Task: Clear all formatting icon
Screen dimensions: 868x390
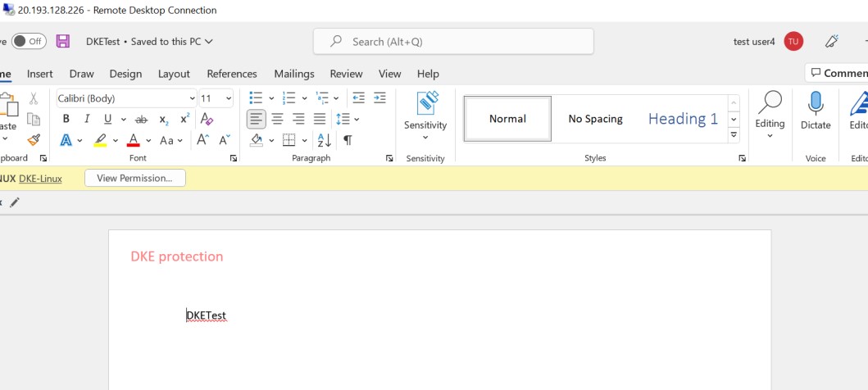Action: click(x=207, y=119)
